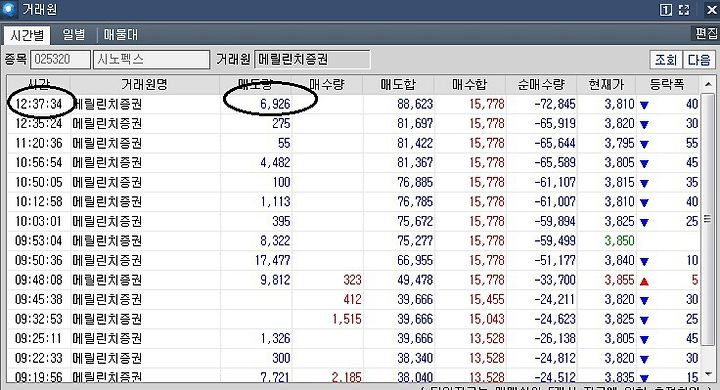Select the row at time 09:25:11
The image size is (720, 390).
tap(354, 339)
